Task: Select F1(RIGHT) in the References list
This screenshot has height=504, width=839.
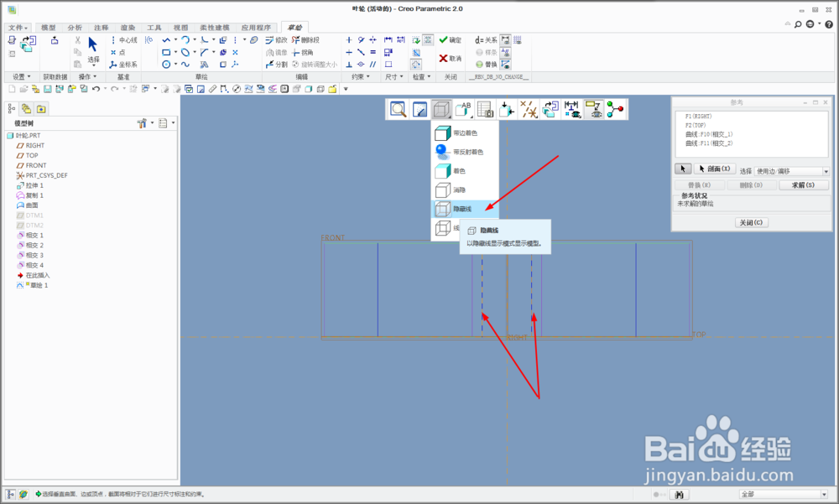Action: click(x=698, y=116)
